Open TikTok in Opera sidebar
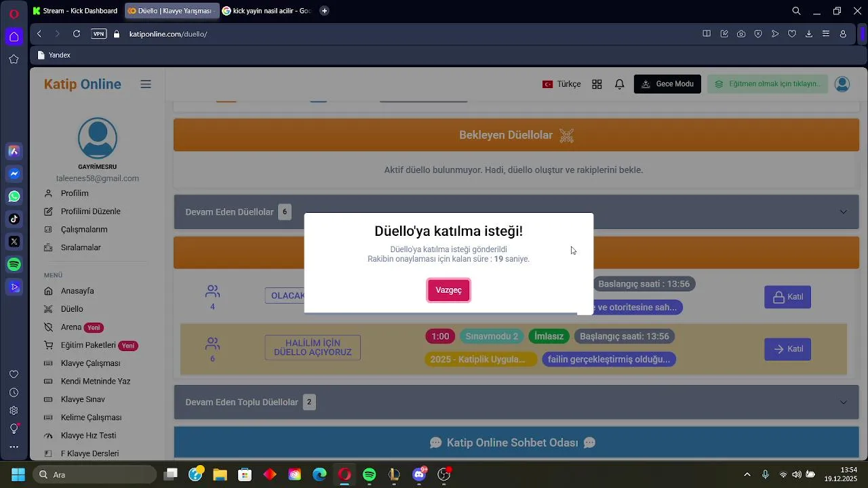The height and width of the screenshot is (488, 868). coord(14,219)
